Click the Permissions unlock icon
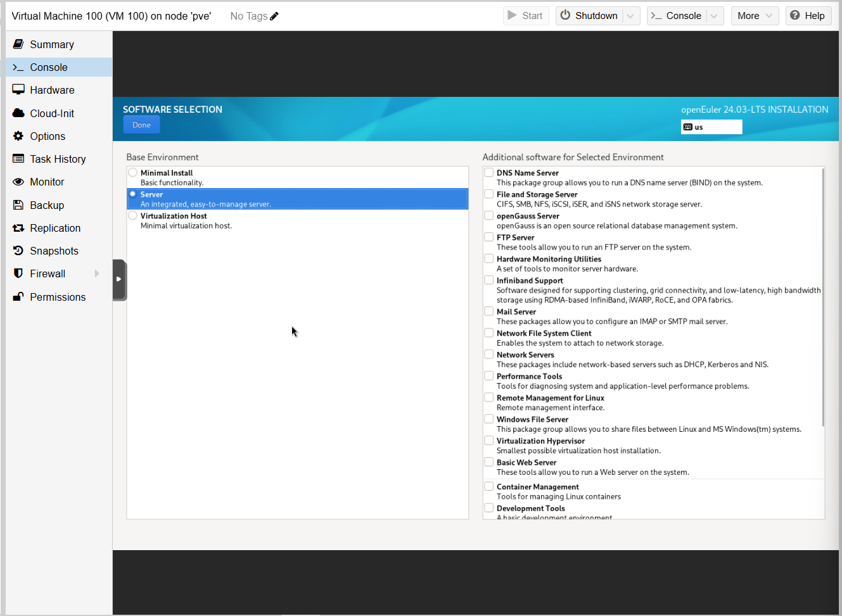This screenshot has width=842, height=616. tap(18, 297)
